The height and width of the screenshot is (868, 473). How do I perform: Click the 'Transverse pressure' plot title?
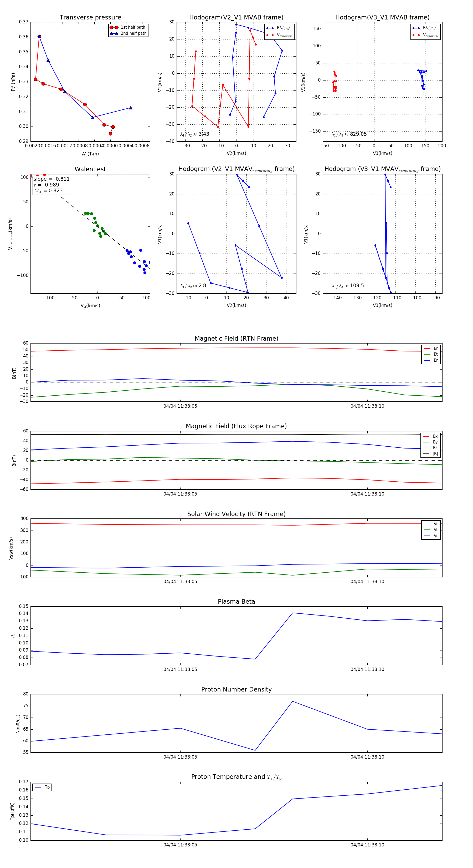(90, 18)
